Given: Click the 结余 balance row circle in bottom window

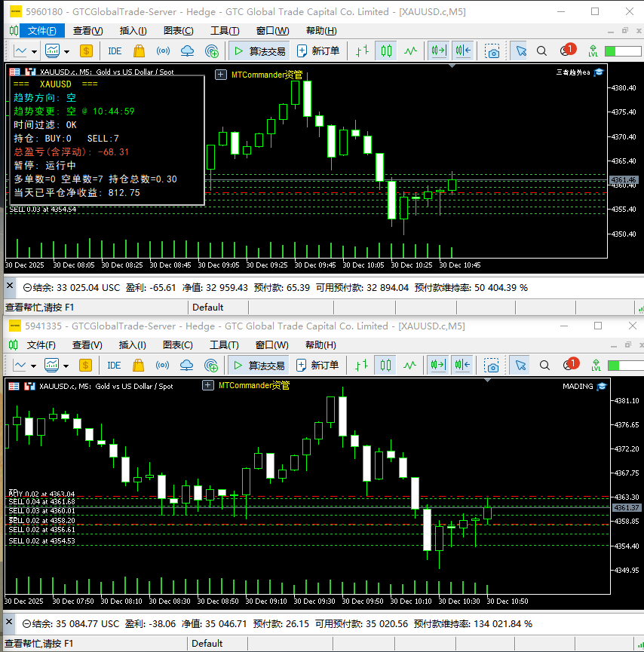Looking at the screenshot, I should pyautogui.click(x=26, y=623).
